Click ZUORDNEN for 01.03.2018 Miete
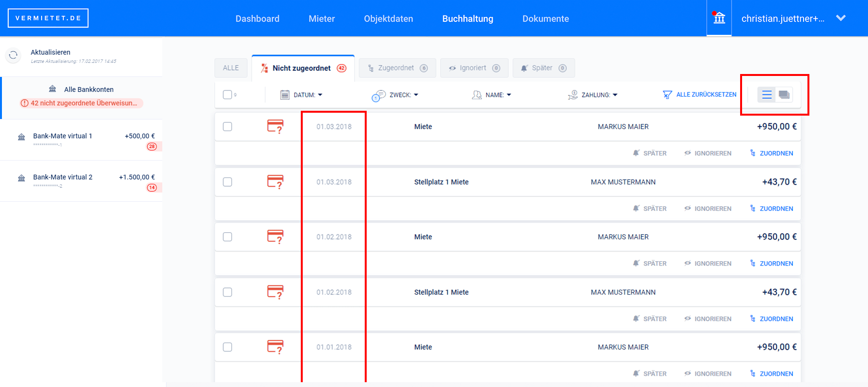This screenshot has width=868, height=387. [772, 153]
